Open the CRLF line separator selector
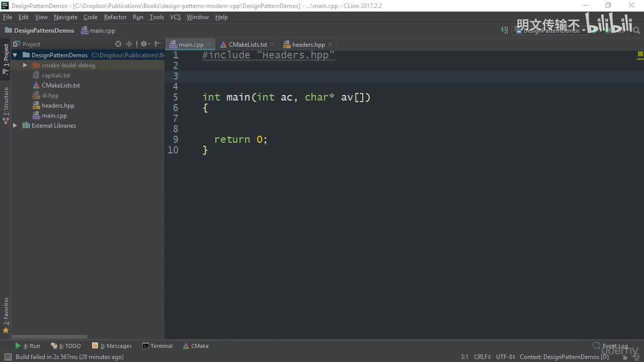This screenshot has height=362, width=644. tap(482, 357)
